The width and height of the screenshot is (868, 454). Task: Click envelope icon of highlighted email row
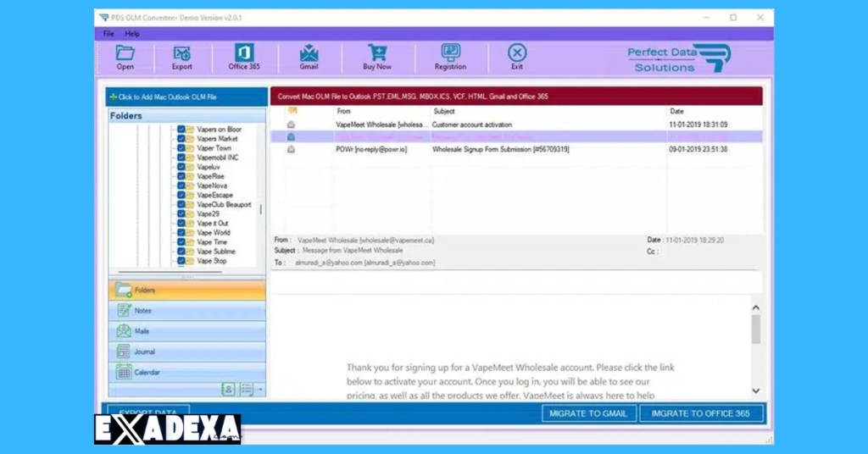292,137
